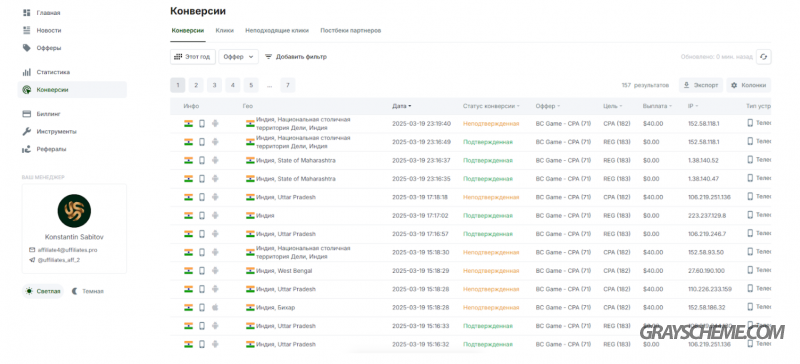Switch to Постбеки партнеров tab
The height and width of the screenshot is (364, 800).
click(351, 31)
